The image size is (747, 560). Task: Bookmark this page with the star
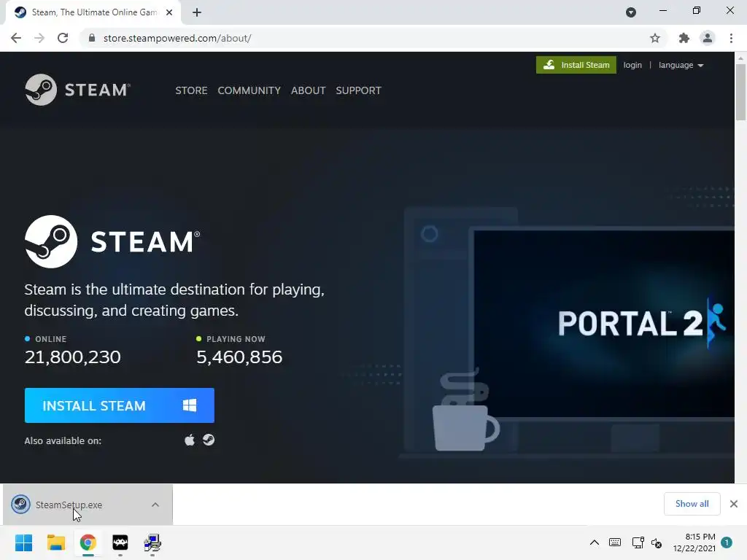click(655, 38)
